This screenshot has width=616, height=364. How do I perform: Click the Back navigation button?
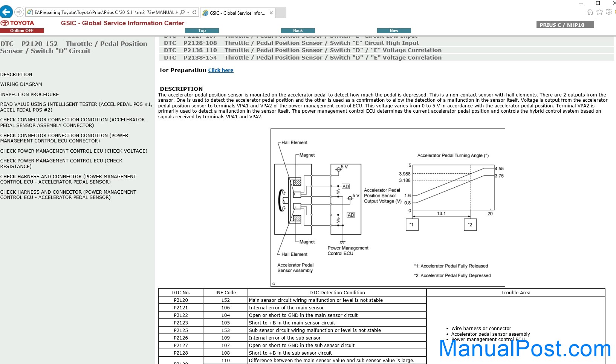click(298, 31)
